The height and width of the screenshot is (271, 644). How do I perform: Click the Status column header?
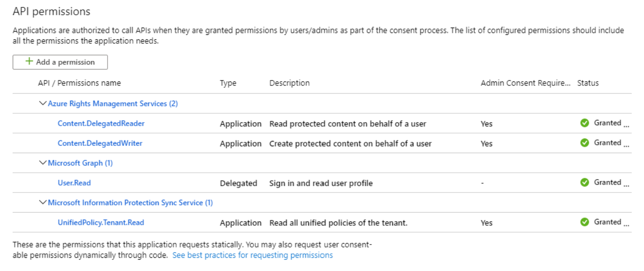click(588, 83)
